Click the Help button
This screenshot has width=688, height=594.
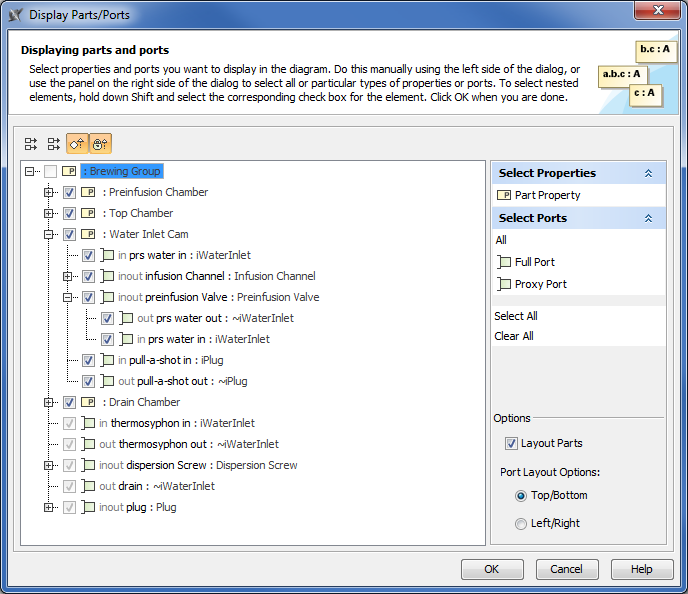(642, 569)
